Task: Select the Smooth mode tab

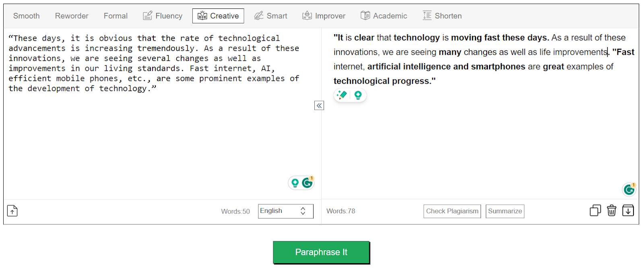Action: point(27,16)
